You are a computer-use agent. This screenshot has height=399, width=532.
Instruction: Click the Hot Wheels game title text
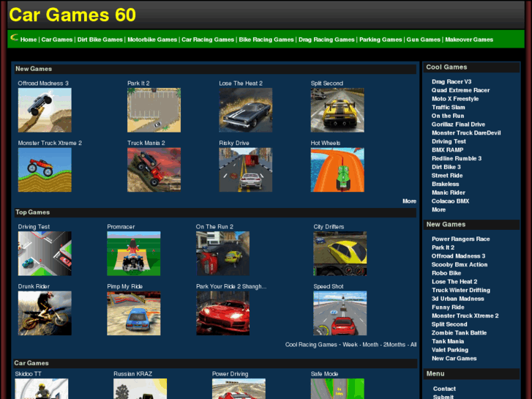click(326, 143)
